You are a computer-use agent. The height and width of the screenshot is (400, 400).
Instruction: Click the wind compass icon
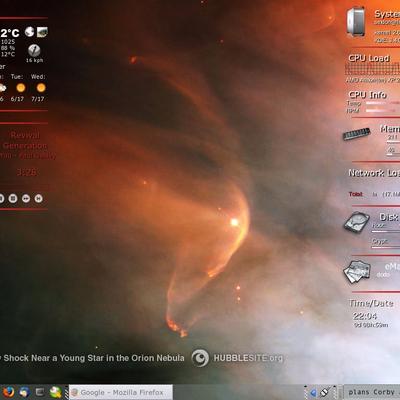coord(34,50)
